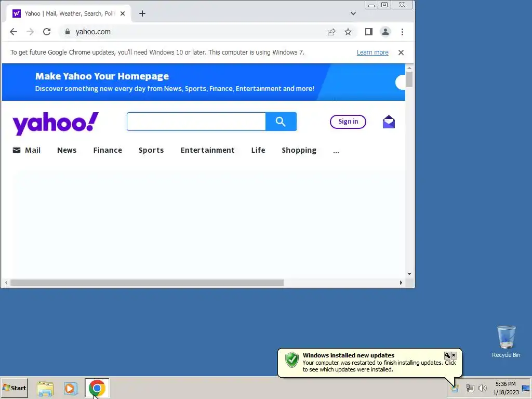Bookmark this tab with the star icon
532x399 pixels.
coord(348,32)
